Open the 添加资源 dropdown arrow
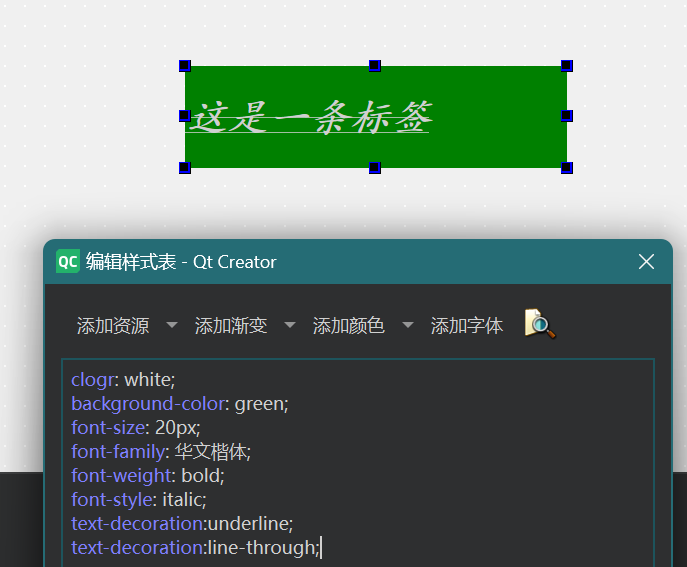This screenshot has height=567, width=687. (x=172, y=325)
